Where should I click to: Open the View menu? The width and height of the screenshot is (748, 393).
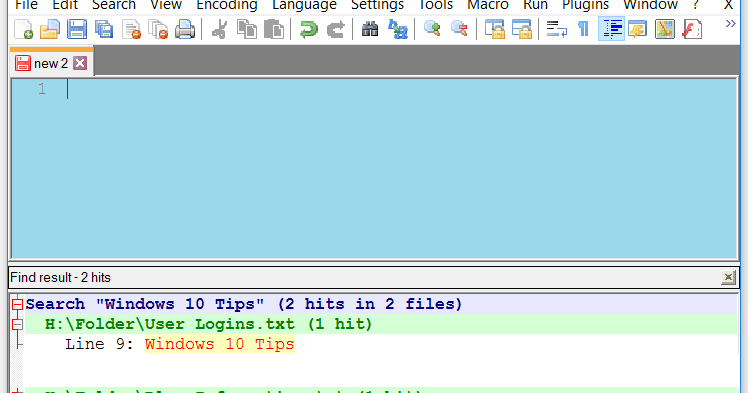point(166,5)
